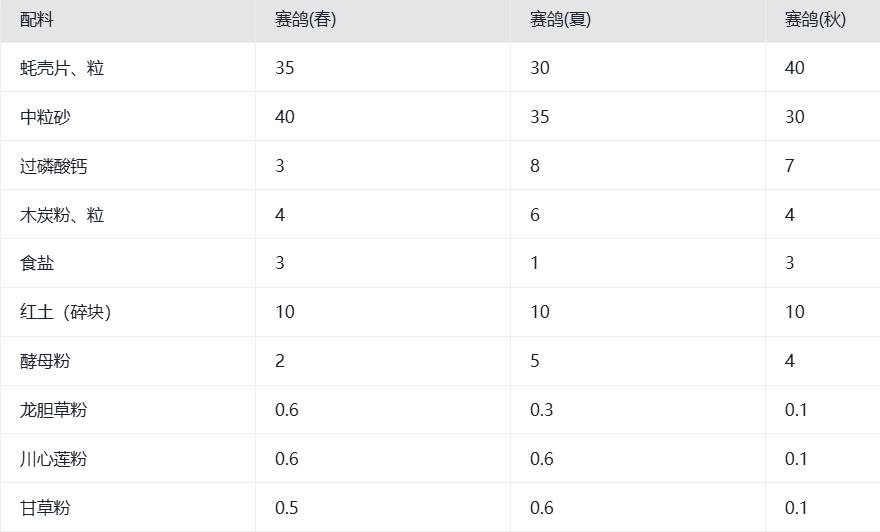Click the summer value for 龙胆草粉
The height and width of the screenshot is (532, 880).
(542, 410)
